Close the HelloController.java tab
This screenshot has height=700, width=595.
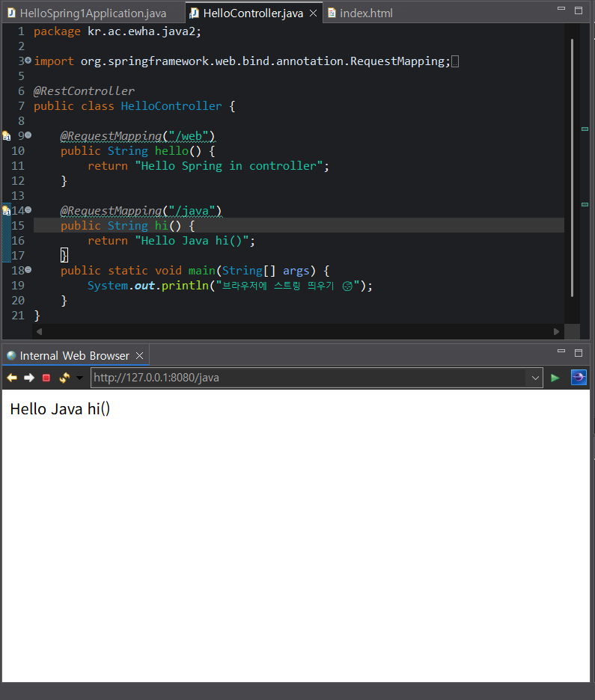(x=314, y=13)
